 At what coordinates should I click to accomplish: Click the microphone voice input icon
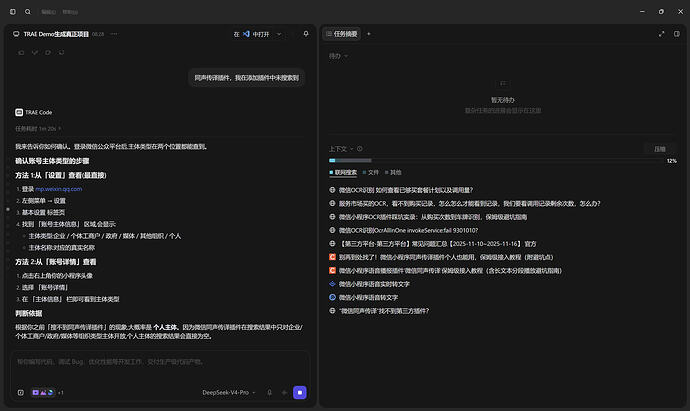(269, 393)
